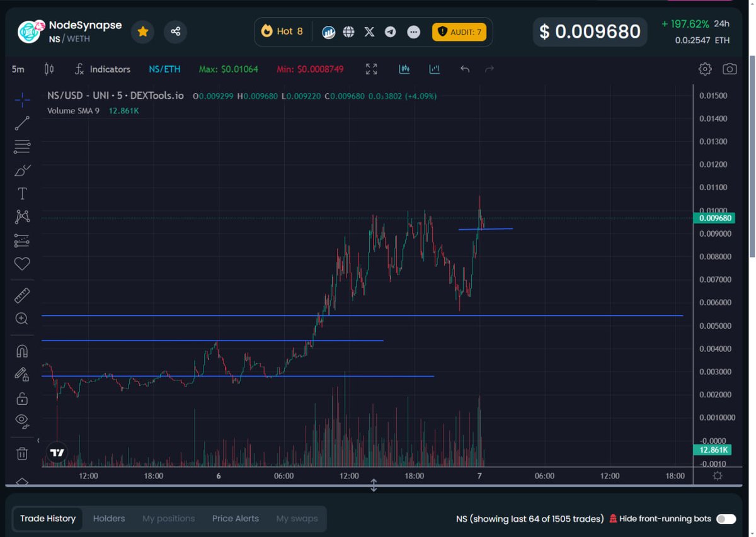The image size is (756, 537).
Task: Show more social links ellipsis icon
Action: coord(413,32)
